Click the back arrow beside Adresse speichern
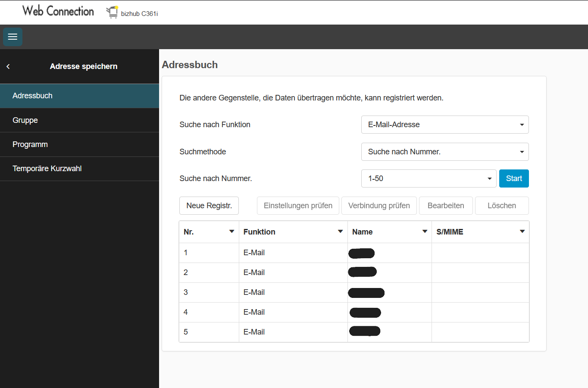588x388 pixels. coord(8,66)
